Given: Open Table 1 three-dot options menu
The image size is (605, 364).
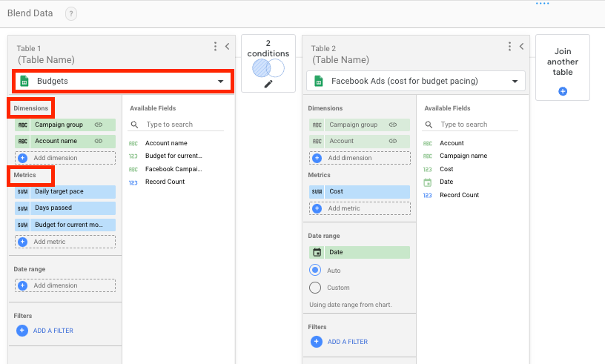Looking at the screenshot, I should click(x=215, y=47).
